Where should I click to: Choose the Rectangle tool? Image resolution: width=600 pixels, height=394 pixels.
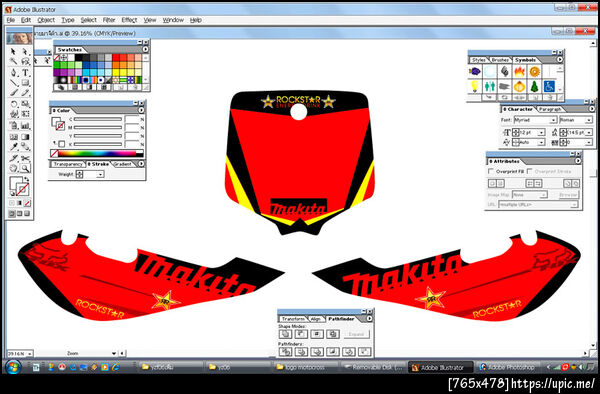point(25,83)
